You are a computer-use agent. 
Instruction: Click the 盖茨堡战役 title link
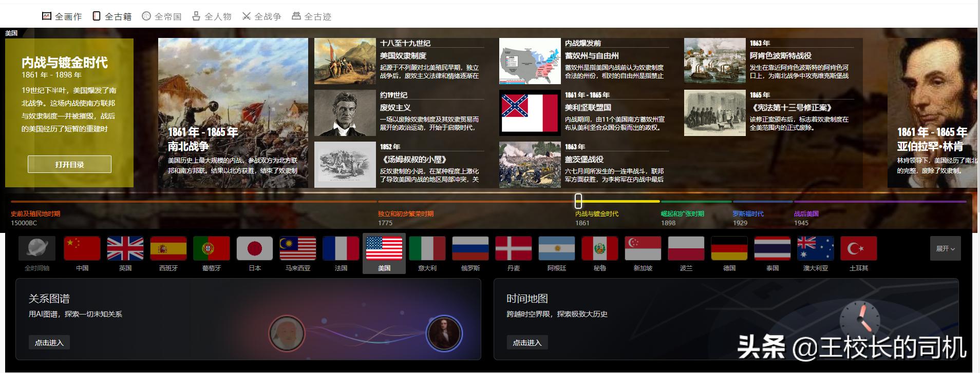(x=585, y=159)
